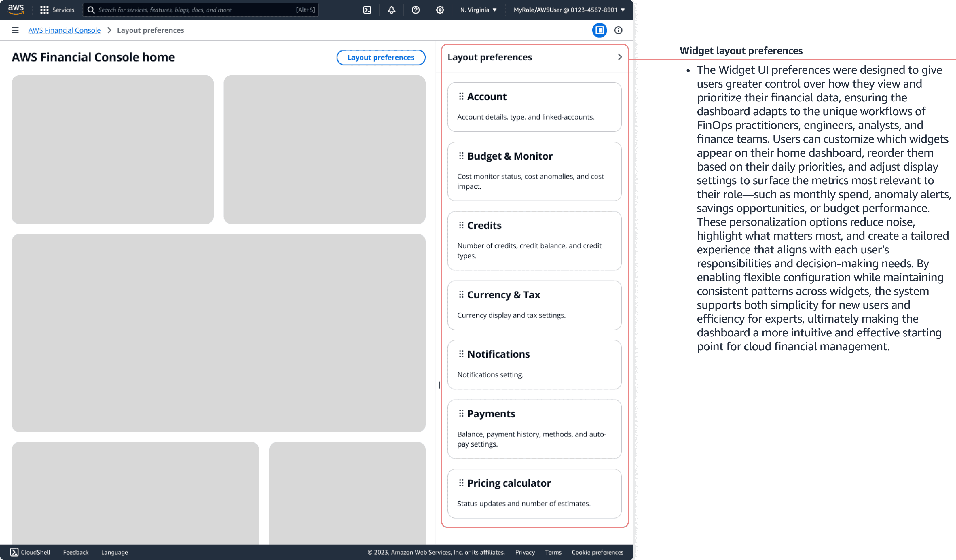
Task: Click the panel resize handle divider
Action: coord(439,385)
